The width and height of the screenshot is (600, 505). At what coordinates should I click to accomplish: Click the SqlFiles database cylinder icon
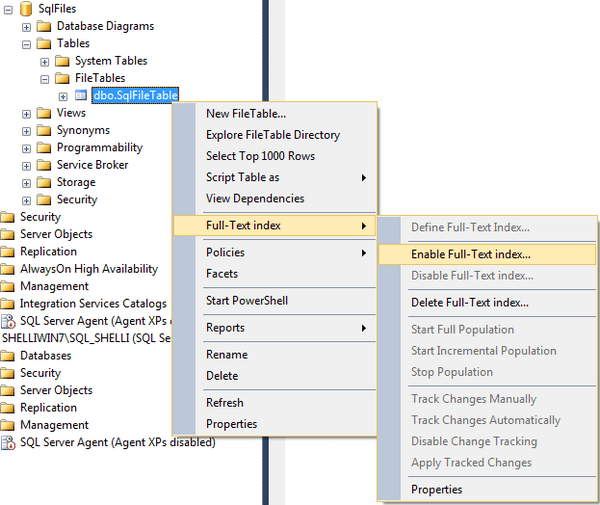pos(26,9)
